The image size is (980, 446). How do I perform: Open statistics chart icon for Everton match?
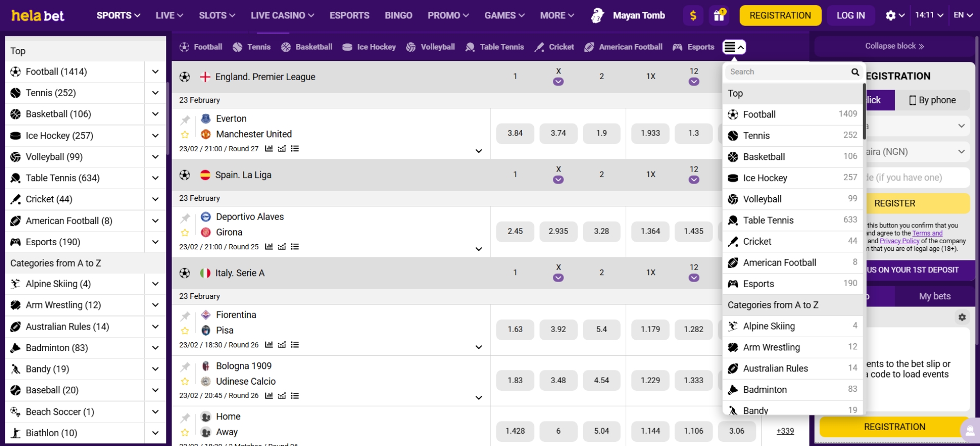[269, 149]
